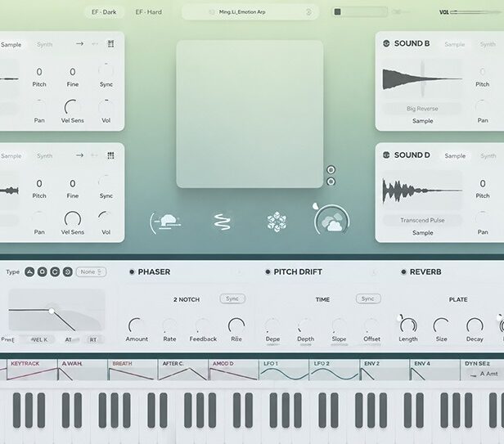Screen dimensions: 504x444
Task: Click the Reverb Length knob
Action: coord(408,325)
